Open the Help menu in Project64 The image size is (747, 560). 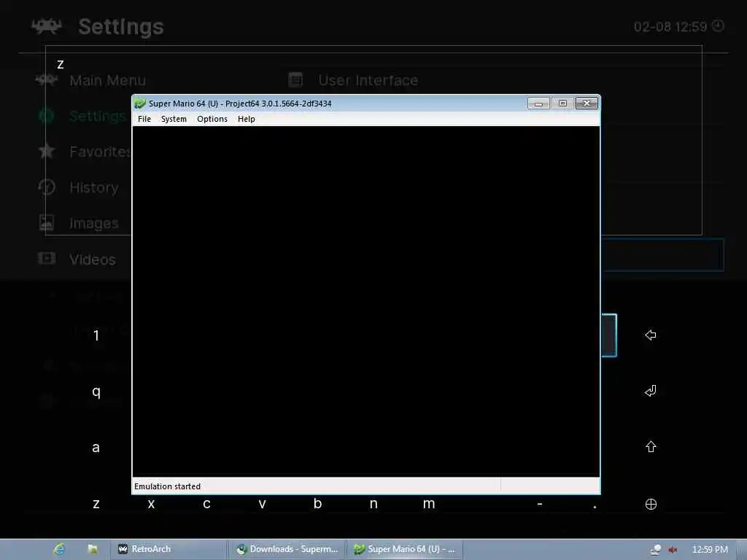tap(247, 119)
